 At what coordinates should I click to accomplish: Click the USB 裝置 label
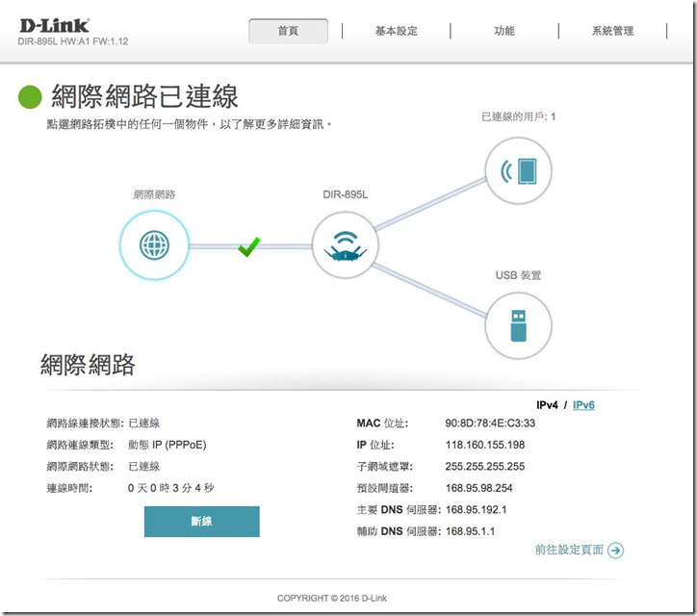pyautogui.click(x=518, y=275)
